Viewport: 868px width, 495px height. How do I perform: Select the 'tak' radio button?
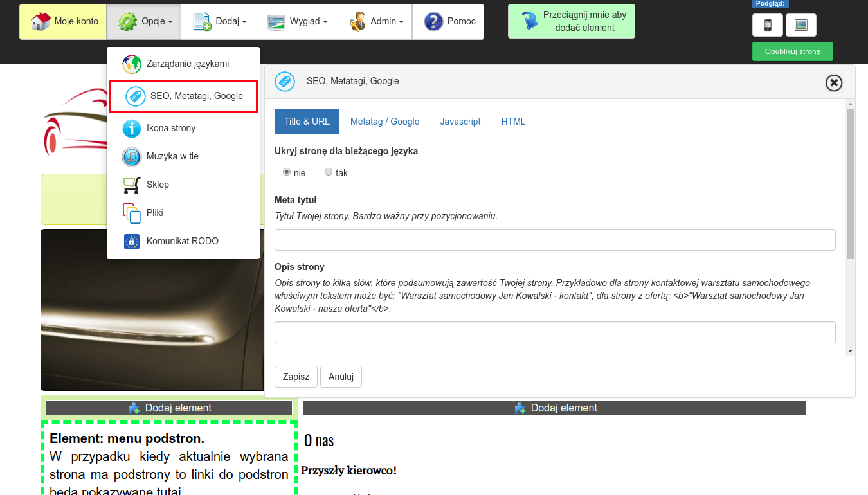point(329,172)
